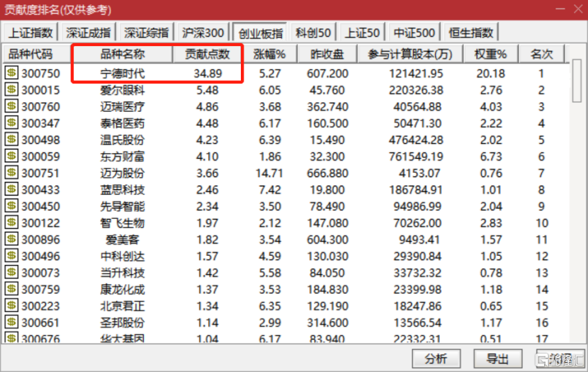Select the 恒生指数 tab

click(x=471, y=33)
